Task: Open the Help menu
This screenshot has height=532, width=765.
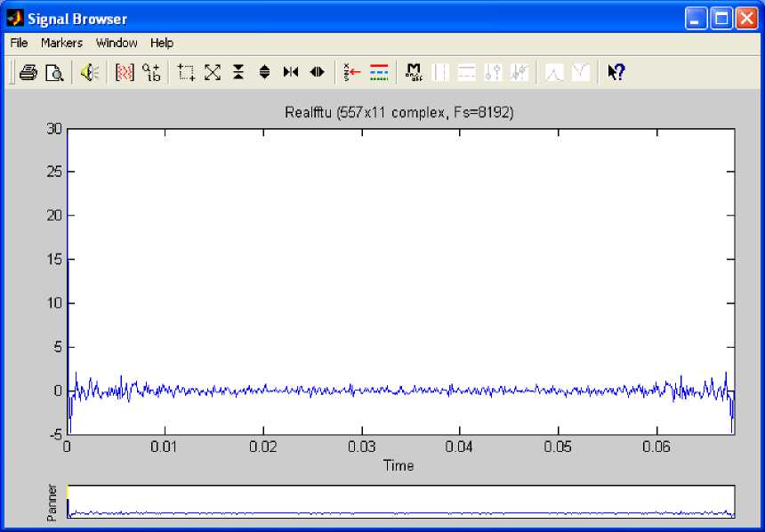Action: click(161, 43)
